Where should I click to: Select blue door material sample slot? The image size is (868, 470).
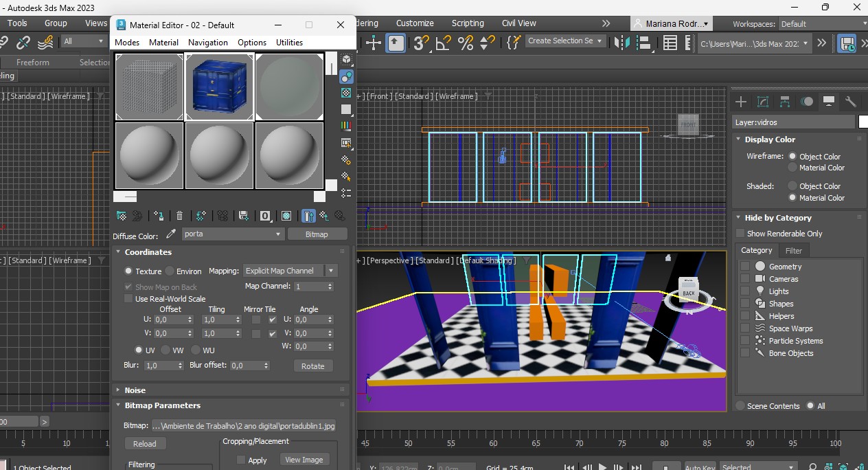coord(220,87)
